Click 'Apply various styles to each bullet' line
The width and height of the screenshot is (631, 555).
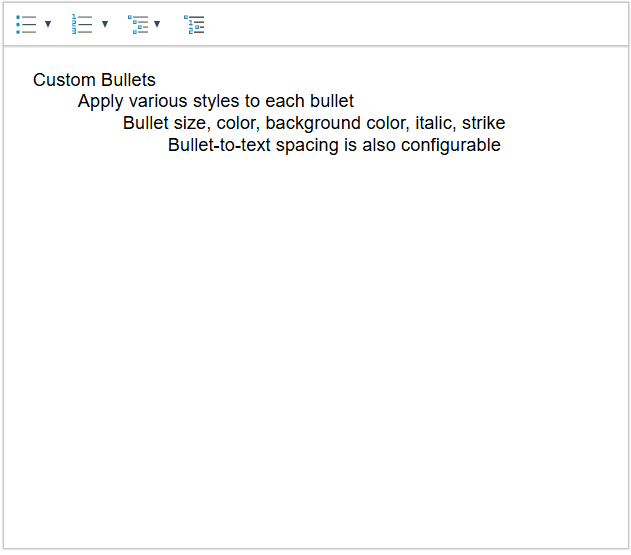click(x=216, y=101)
